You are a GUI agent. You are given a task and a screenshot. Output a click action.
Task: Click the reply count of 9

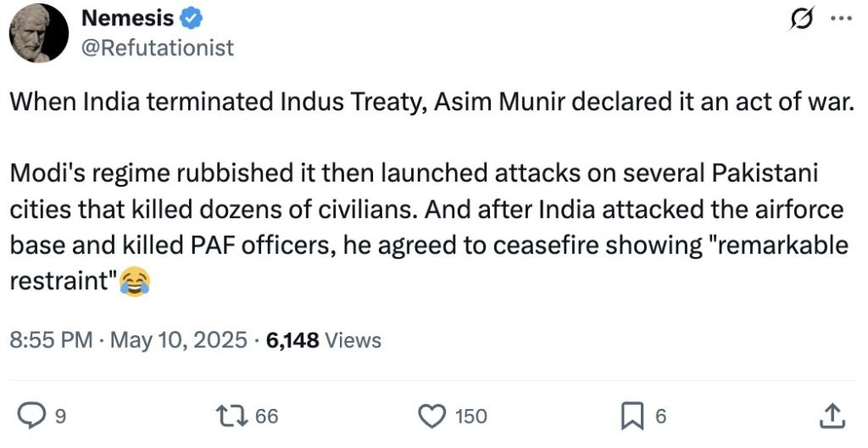pos(59,416)
